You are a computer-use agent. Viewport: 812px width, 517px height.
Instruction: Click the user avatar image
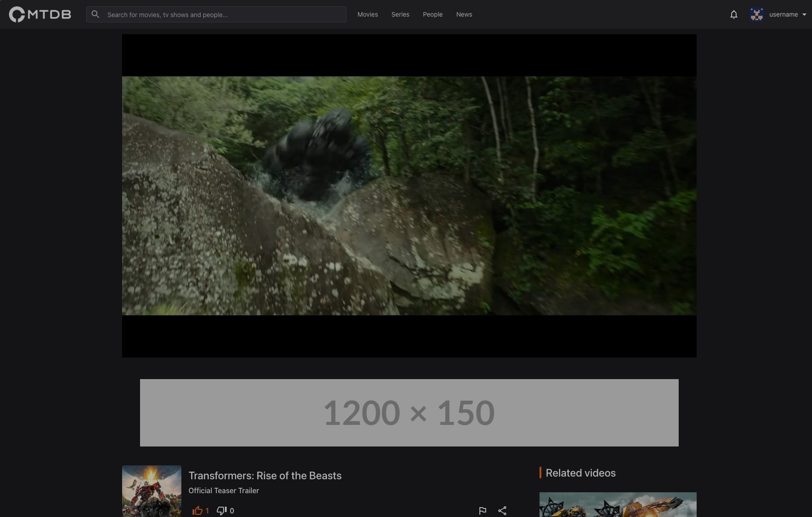coord(757,14)
